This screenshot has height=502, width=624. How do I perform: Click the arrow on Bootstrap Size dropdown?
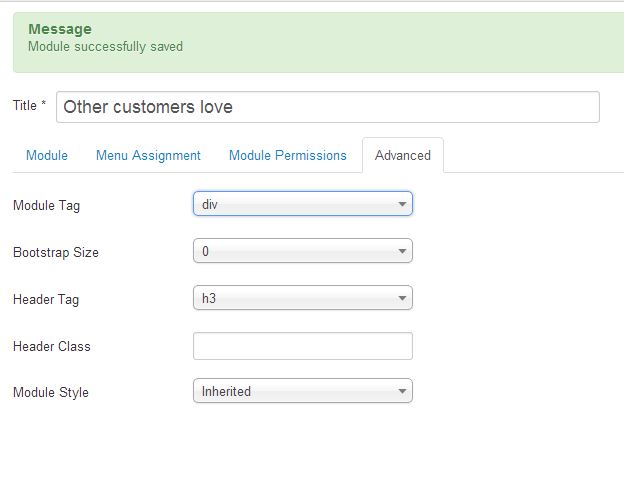pos(402,252)
